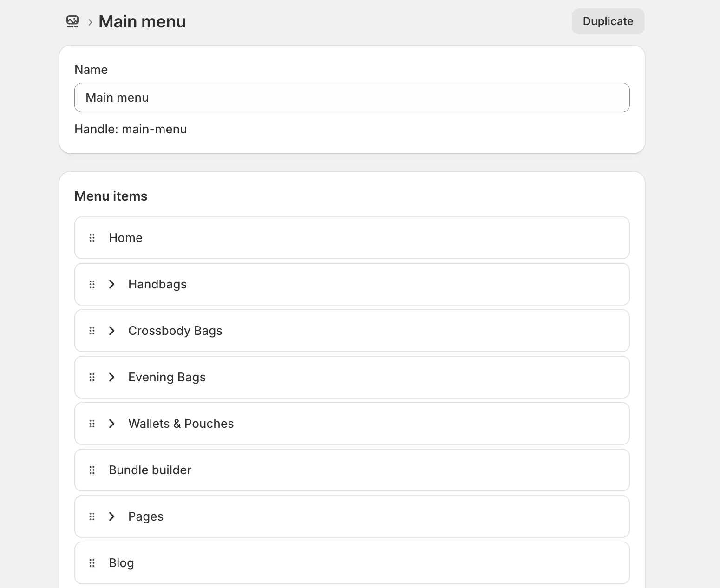Viewport: 720px width, 588px height.
Task: Expand the Wallets & Pouches menu item
Action: [x=111, y=424]
